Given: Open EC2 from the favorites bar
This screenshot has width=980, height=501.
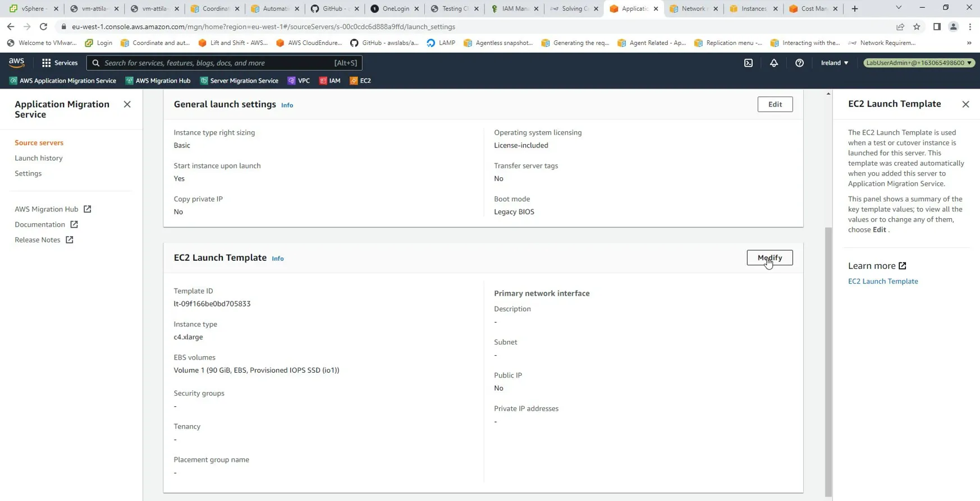Looking at the screenshot, I should point(360,81).
